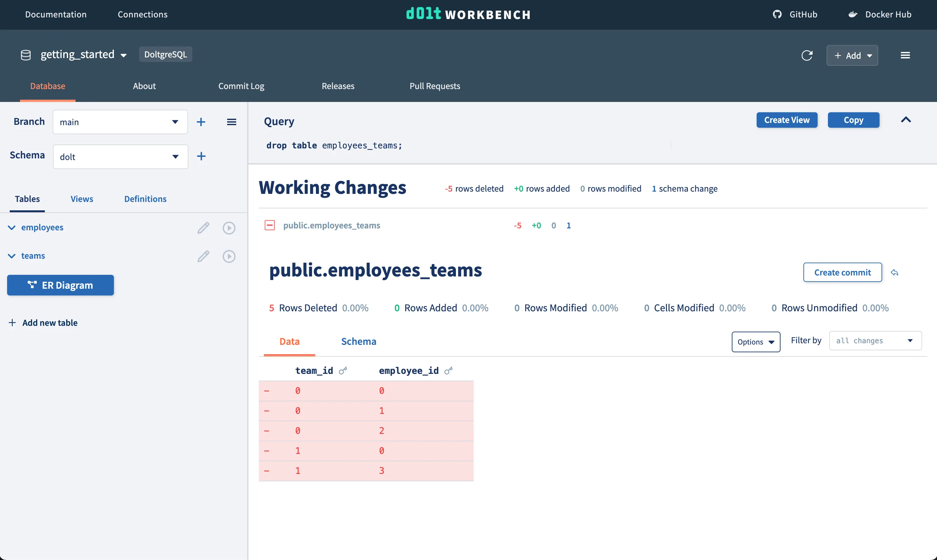The width and height of the screenshot is (937, 560).
Task: Open the hamburger menu in the top-right header
Action: (x=905, y=55)
